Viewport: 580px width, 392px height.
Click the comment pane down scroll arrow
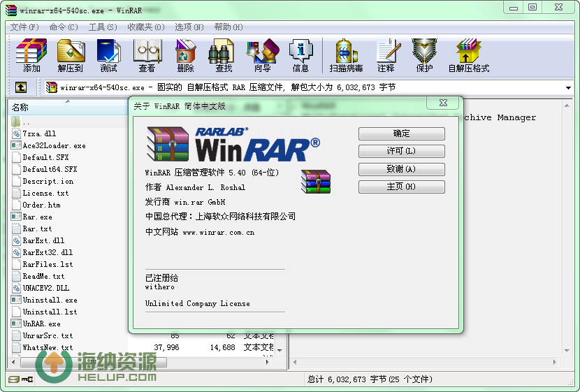point(567,351)
